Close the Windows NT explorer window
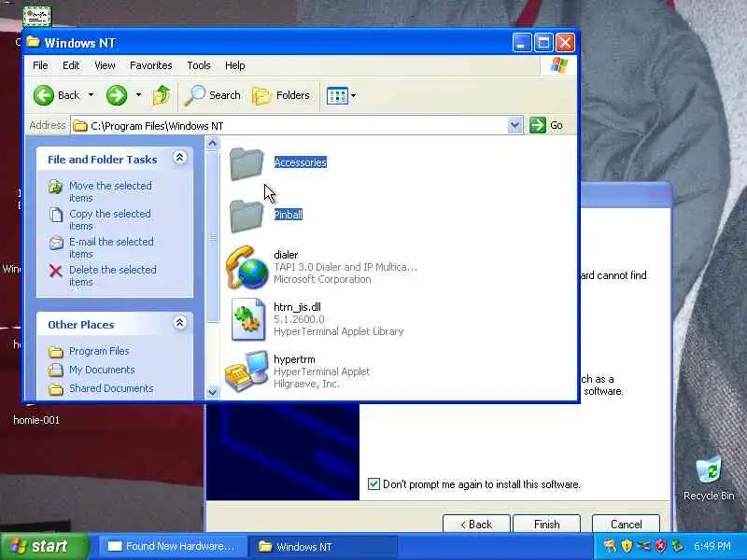Viewport: 747px width, 560px height. (x=566, y=43)
